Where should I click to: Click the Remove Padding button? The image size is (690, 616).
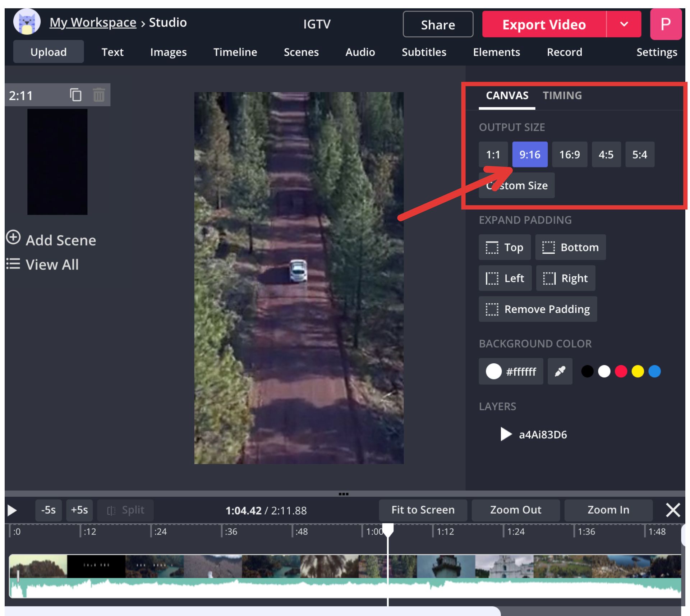pos(538,309)
